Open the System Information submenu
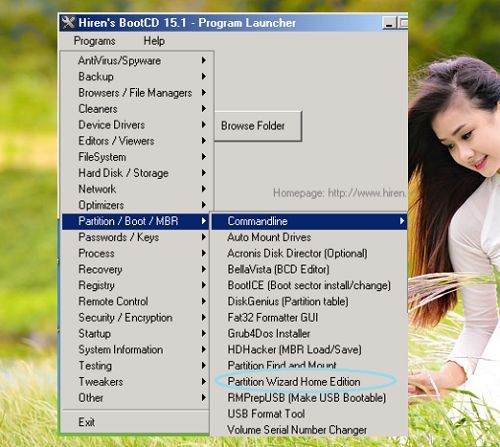The image size is (500, 447). (135, 349)
